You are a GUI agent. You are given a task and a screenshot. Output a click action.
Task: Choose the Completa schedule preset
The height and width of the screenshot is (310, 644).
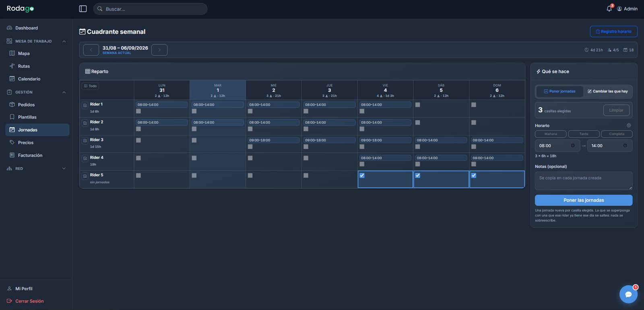[x=617, y=134]
